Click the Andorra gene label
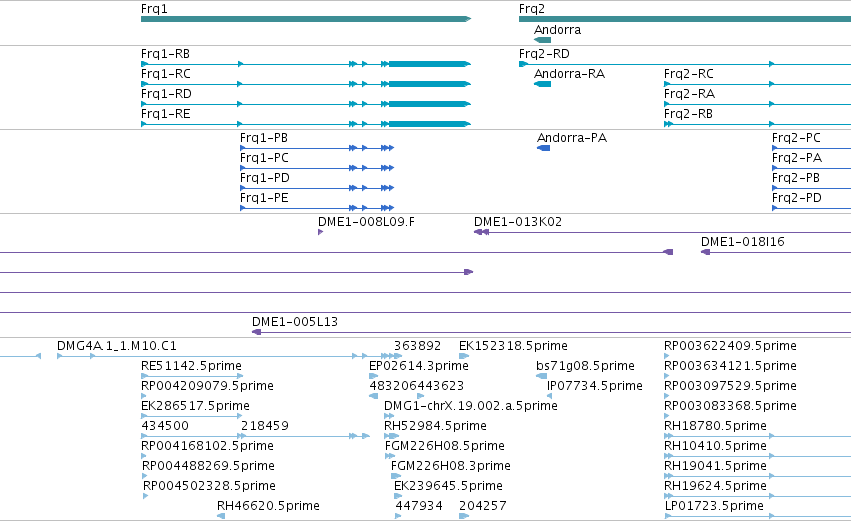Viewport: 851px width, 521px height. [557, 30]
